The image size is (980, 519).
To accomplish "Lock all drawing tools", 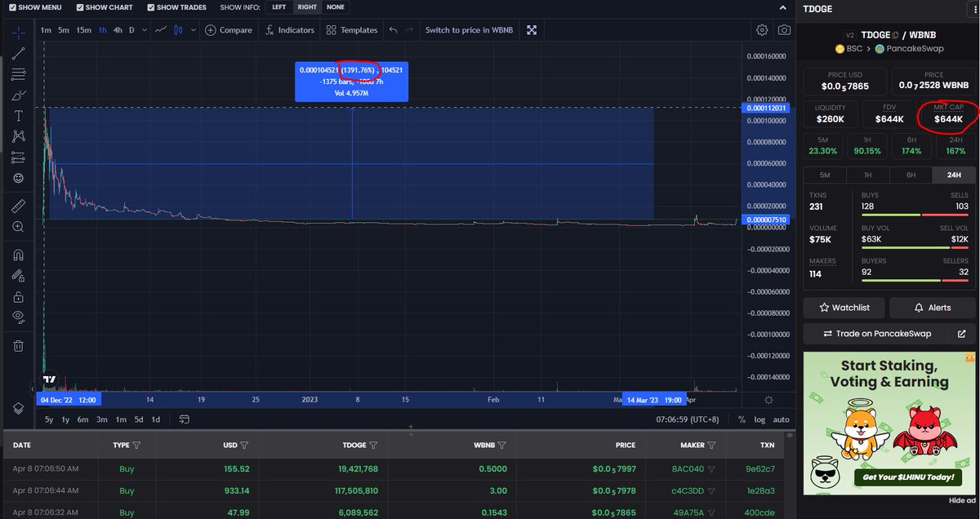I will pos(18,297).
